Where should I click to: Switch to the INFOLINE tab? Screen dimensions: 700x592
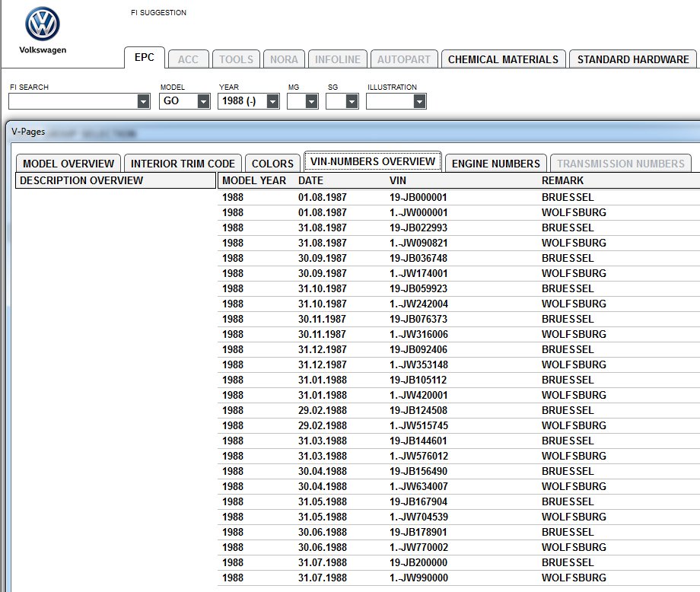[x=338, y=59]
